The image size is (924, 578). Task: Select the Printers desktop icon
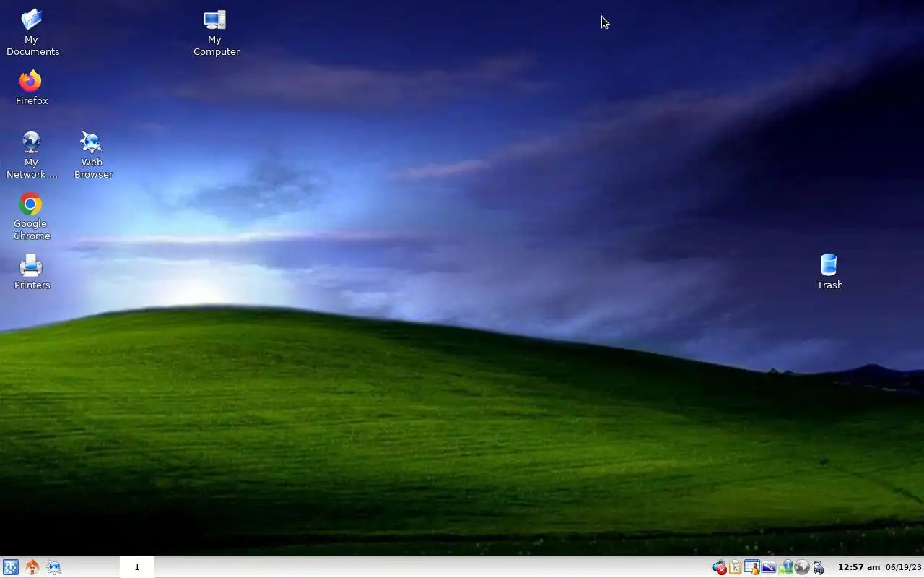(32, 272)
